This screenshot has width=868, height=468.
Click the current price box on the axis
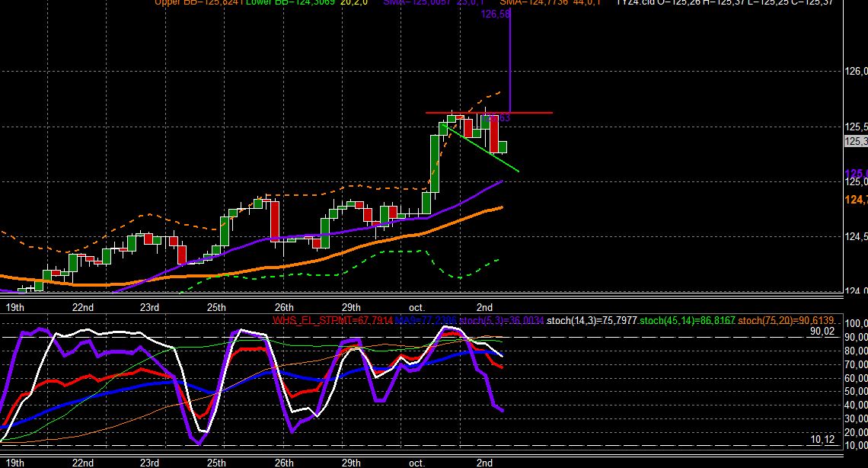(856, 142)
